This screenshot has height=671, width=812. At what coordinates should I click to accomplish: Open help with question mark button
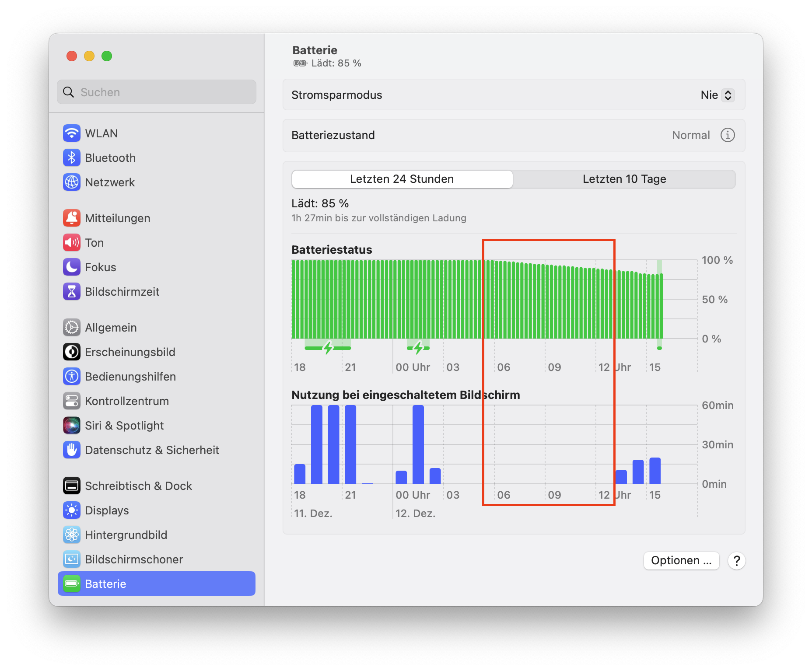(x=737, y=561)
